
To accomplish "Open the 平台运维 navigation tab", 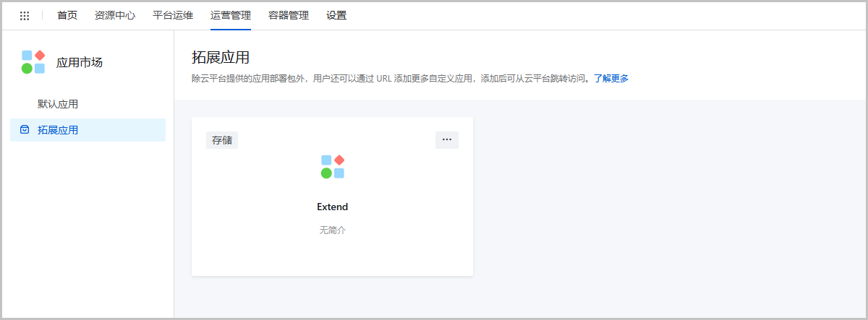I will [173, 15].
